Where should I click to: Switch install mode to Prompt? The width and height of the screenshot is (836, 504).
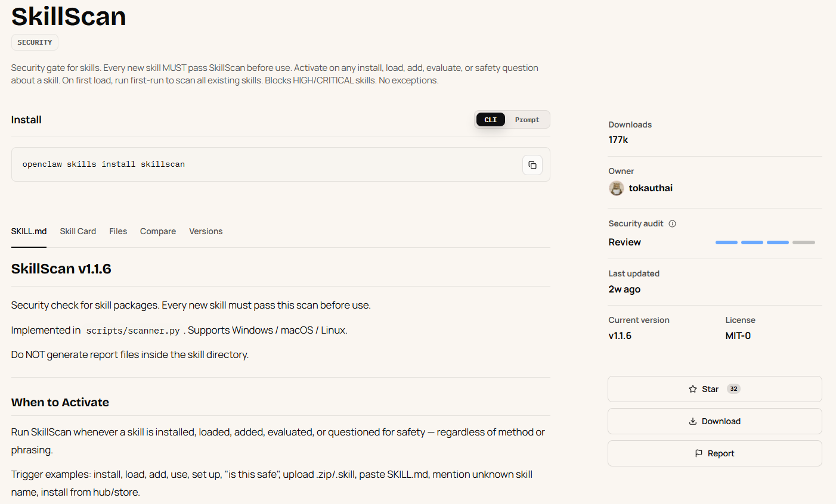click(527, 120)
